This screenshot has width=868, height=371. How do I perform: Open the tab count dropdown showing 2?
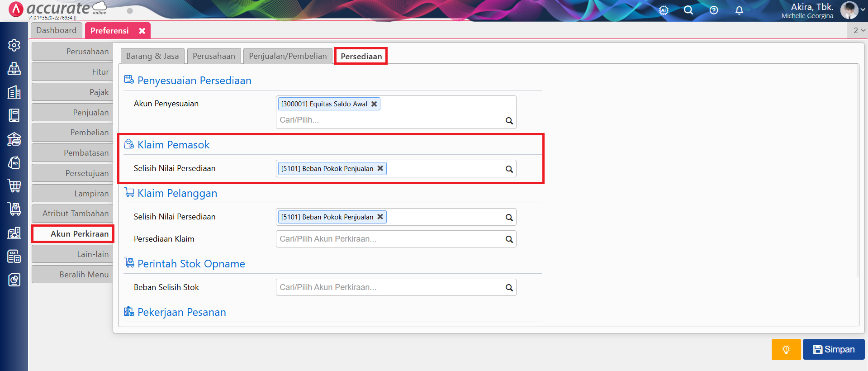pos(859,30)
